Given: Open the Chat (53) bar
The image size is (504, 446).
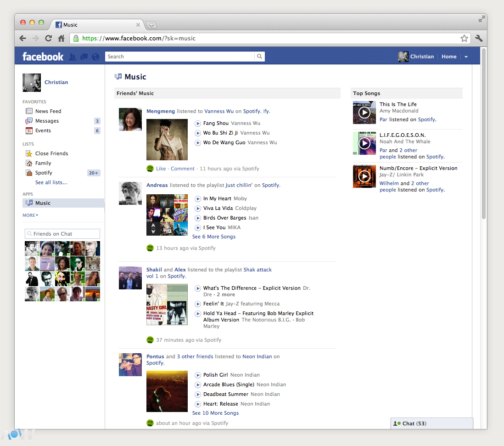Looking at the screenshot, I should 431,423.
